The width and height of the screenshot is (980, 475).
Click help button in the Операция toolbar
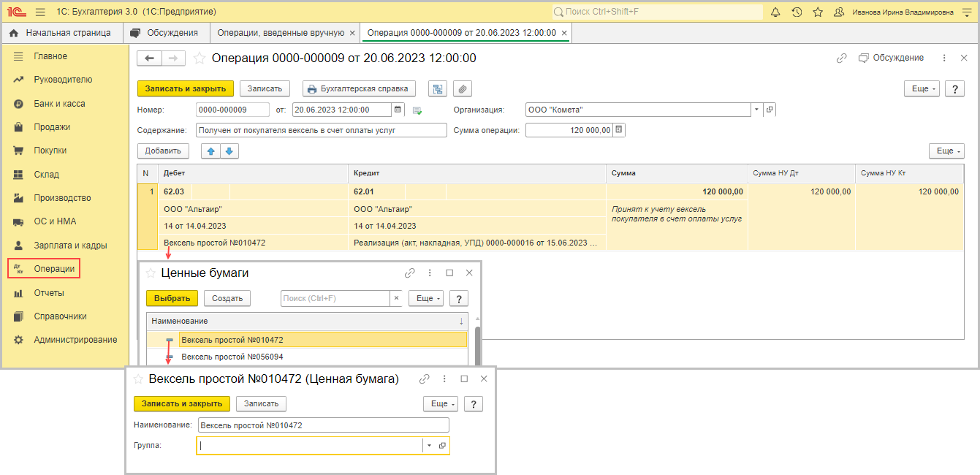(x=954, y=88)
